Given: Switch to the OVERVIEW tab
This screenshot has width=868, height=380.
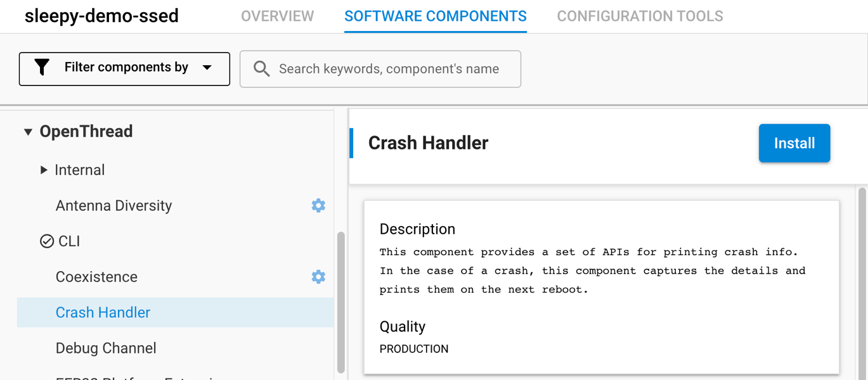Looking at the screenshot, I should click(277, 16).
